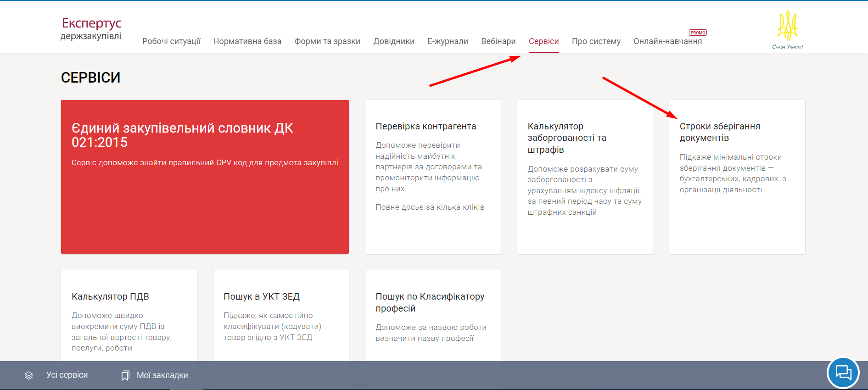Click the bookmark icon beside Мої закладки
The image size is (868, 390).
(125, 375)
